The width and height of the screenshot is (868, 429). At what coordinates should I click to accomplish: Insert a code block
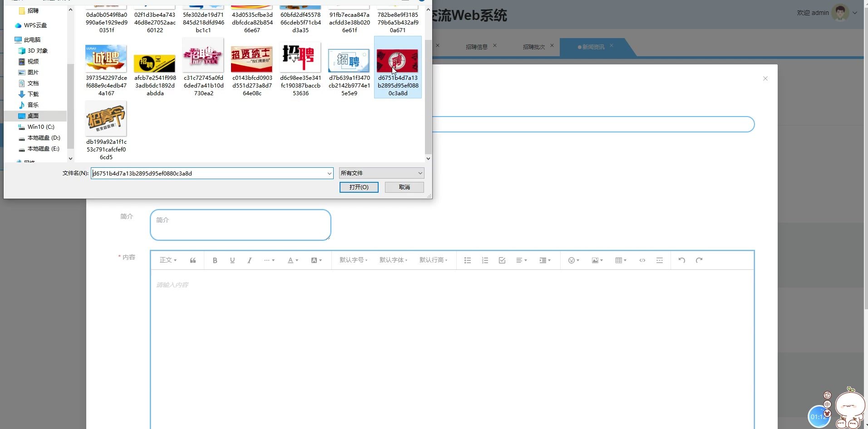click(642, 260)
